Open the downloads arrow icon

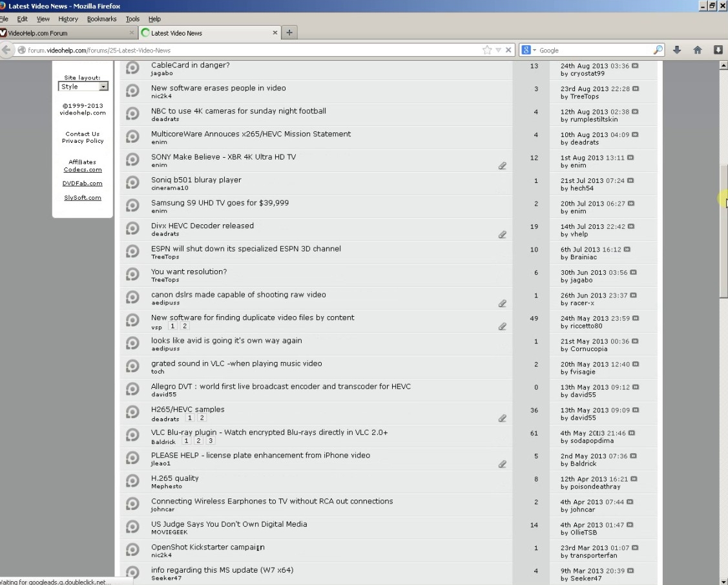[677, 50]
